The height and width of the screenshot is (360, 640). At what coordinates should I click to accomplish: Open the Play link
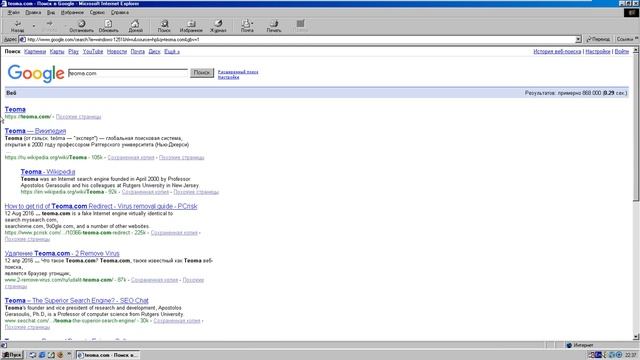point(73,51)
